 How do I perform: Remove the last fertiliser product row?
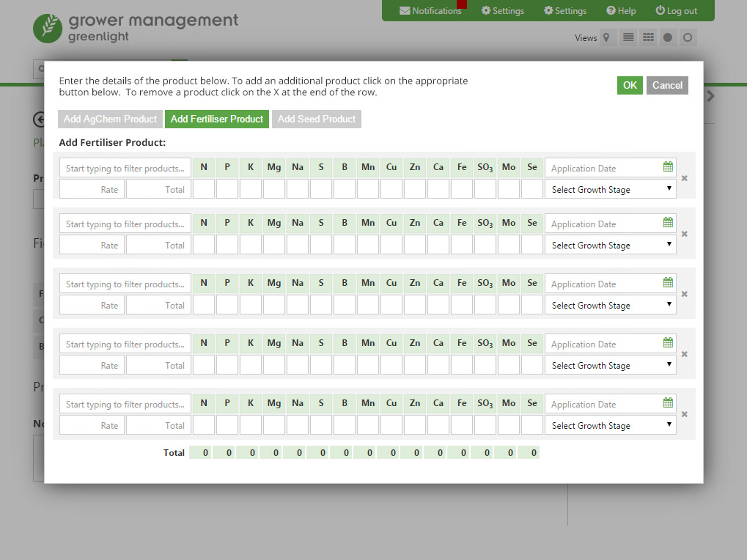(684, 413)
